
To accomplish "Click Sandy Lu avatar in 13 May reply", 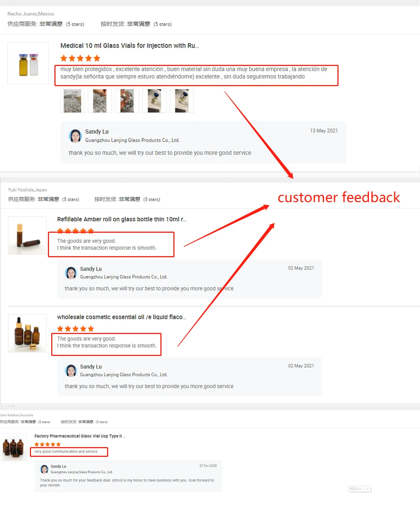I will tap(75, 136).
